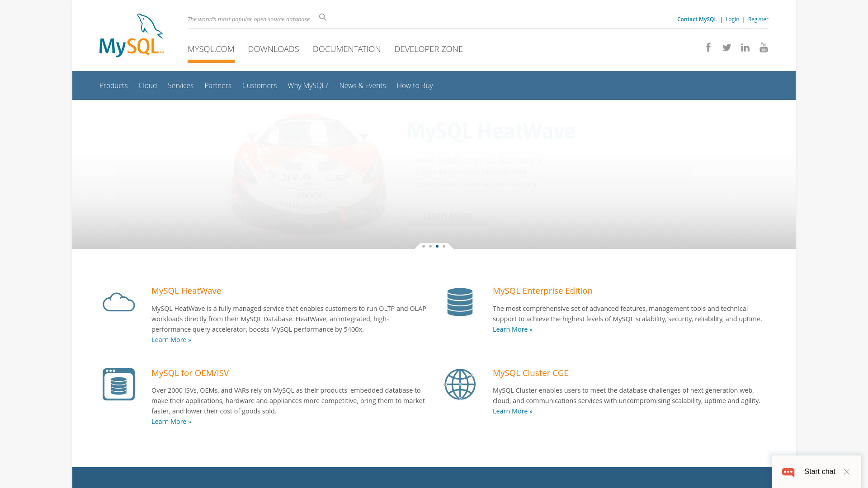The width and height of the screenshot is (868, 488).
Task: Open the Services menu item
Action: point(180,85)
